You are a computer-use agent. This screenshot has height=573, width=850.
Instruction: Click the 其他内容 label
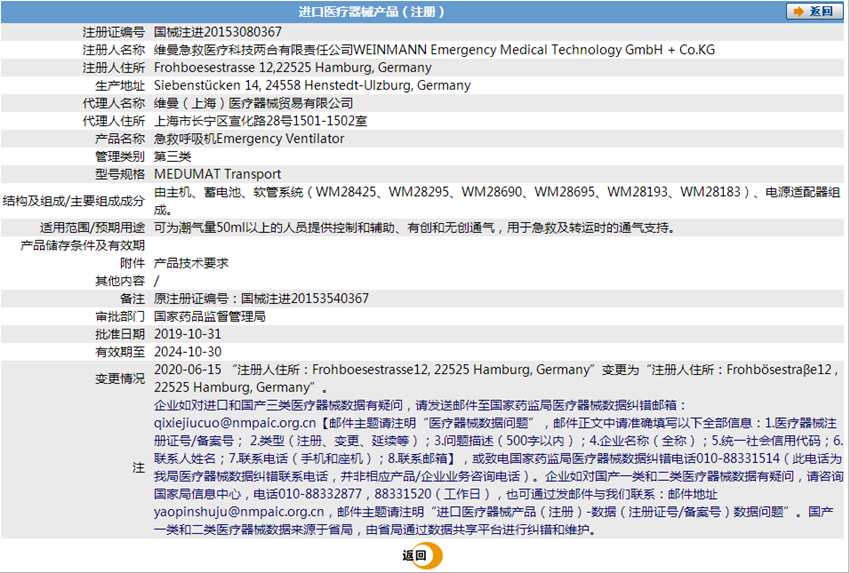[120, 281]
